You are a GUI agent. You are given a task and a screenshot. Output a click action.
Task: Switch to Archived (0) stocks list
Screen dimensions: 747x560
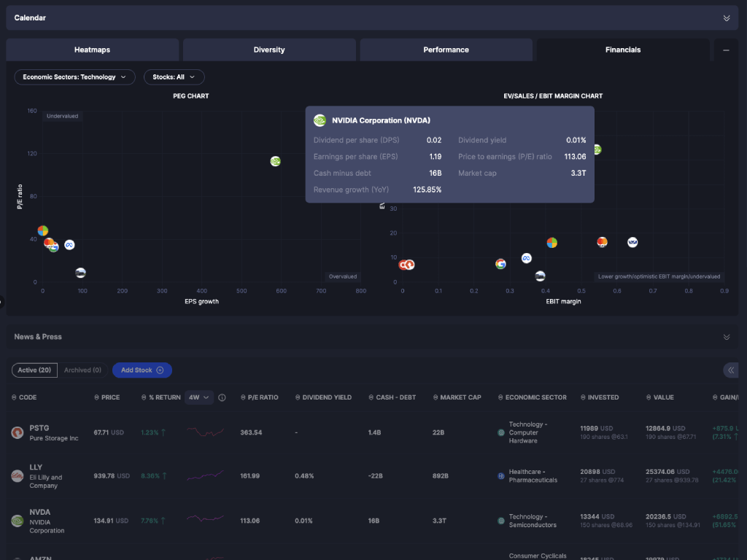(x=82, y=370)
